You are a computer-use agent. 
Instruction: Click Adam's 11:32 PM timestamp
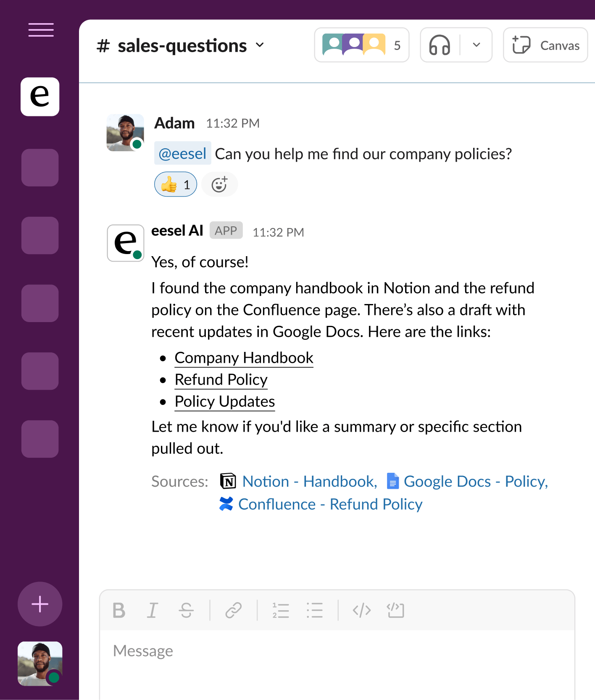click(x=233, y=123)
